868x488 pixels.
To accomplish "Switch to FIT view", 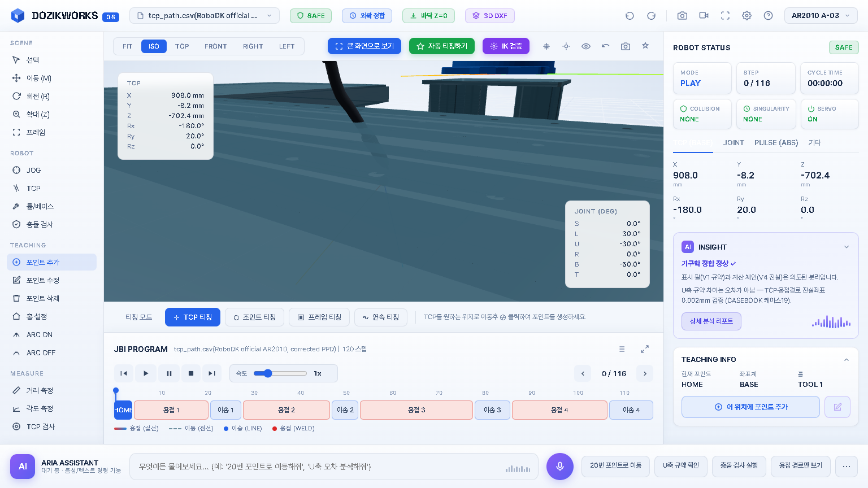I will [x=128, y=46].
